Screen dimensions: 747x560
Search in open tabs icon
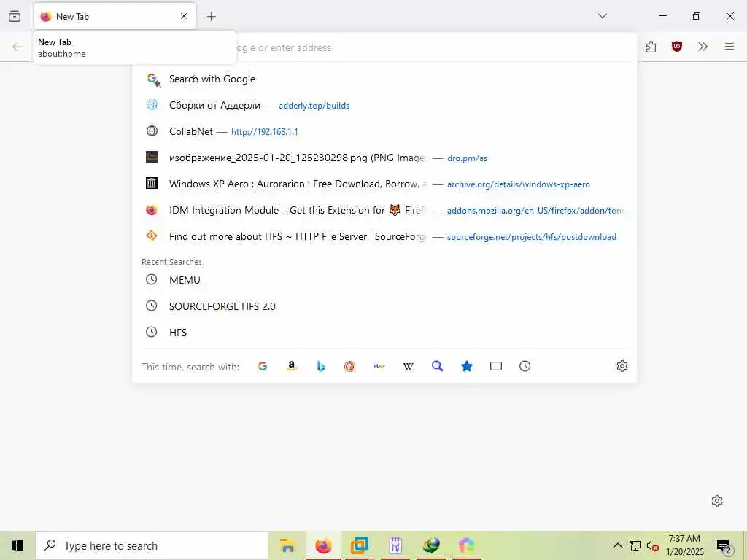click(x=496, y=366)
